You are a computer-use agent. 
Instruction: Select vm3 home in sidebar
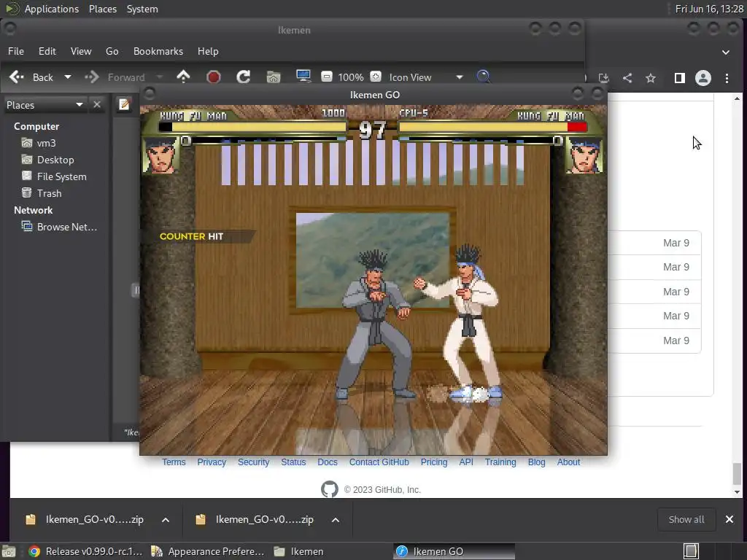click(46, 143)
